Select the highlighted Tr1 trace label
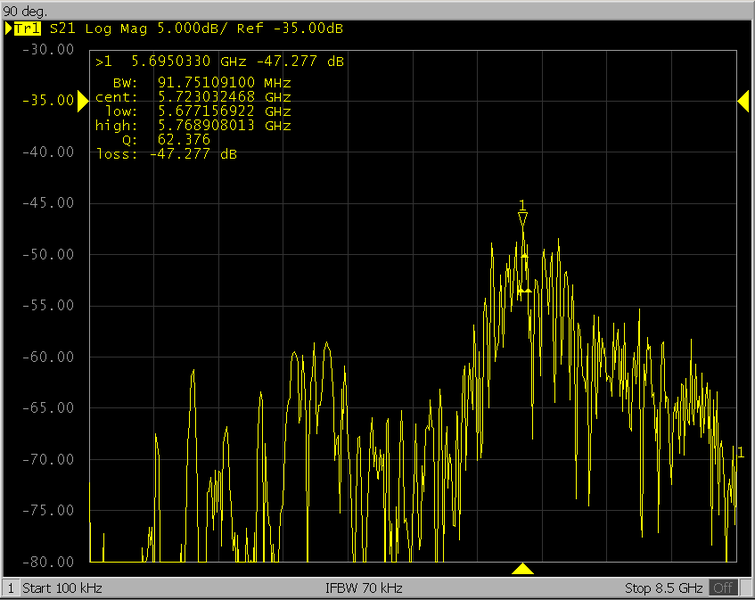The width and height of the screenshot is (755, 600). [x=27, y=29]
